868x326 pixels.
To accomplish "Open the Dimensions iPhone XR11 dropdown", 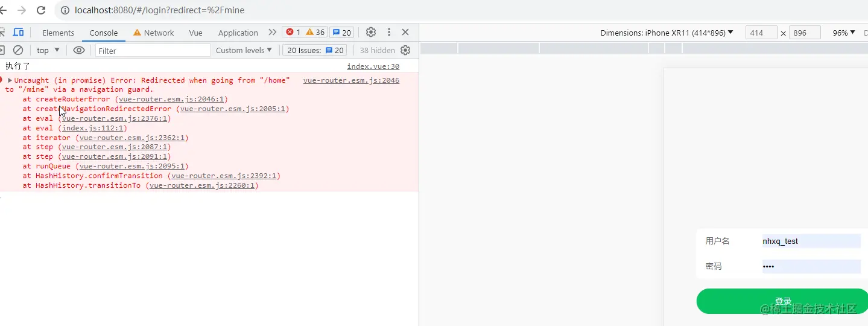I will (667, 33).
